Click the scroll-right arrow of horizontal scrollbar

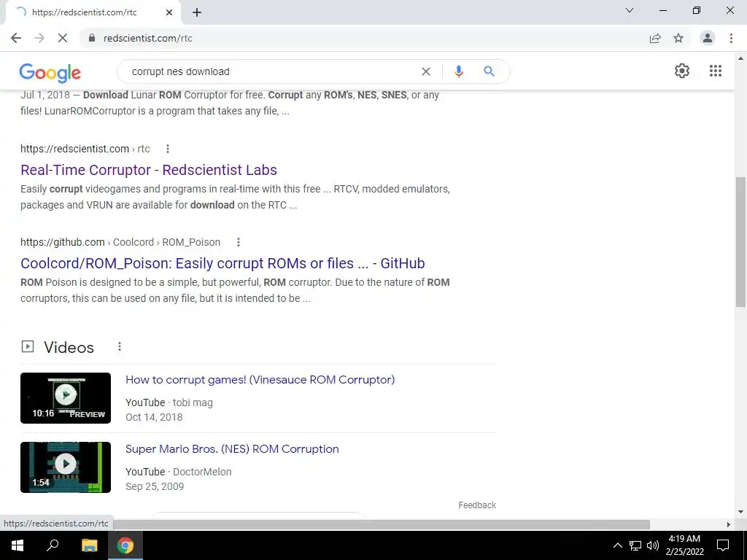[729, 524]
